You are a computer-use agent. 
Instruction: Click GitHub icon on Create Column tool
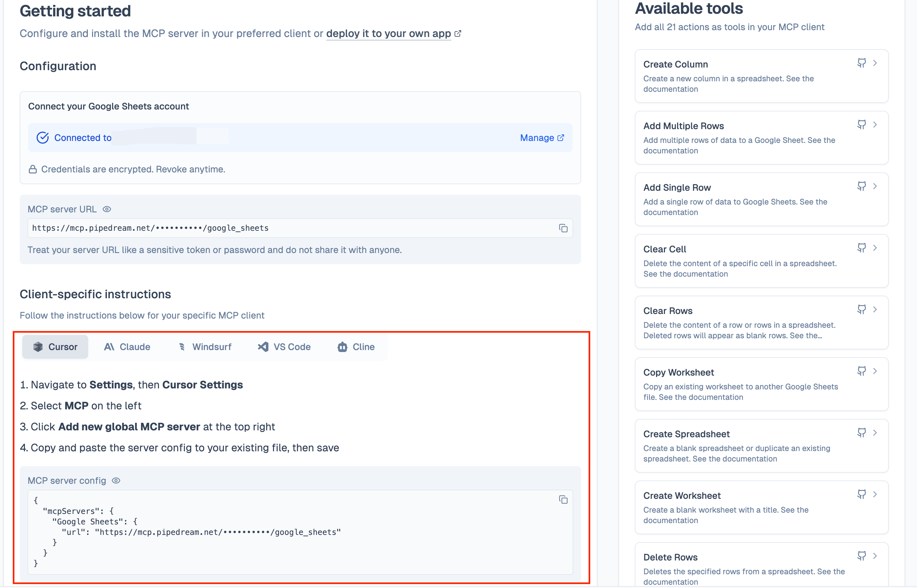point(861,63)
